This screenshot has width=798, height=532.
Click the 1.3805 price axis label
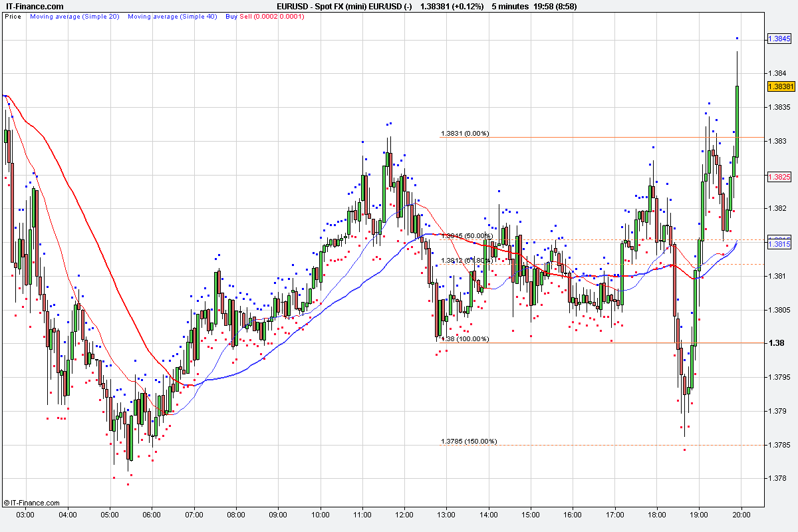pos(779,310)
